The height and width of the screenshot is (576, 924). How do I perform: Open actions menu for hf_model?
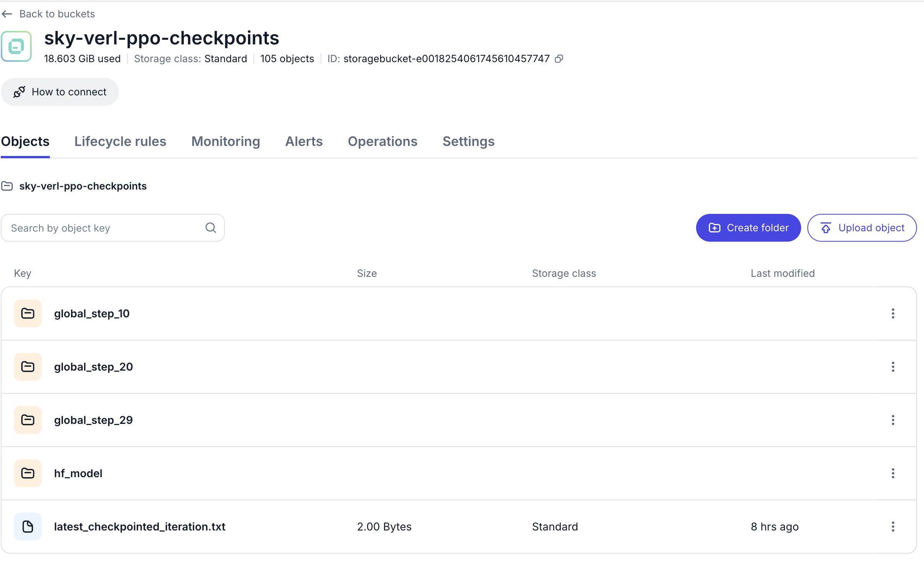[x=893, y=473]
